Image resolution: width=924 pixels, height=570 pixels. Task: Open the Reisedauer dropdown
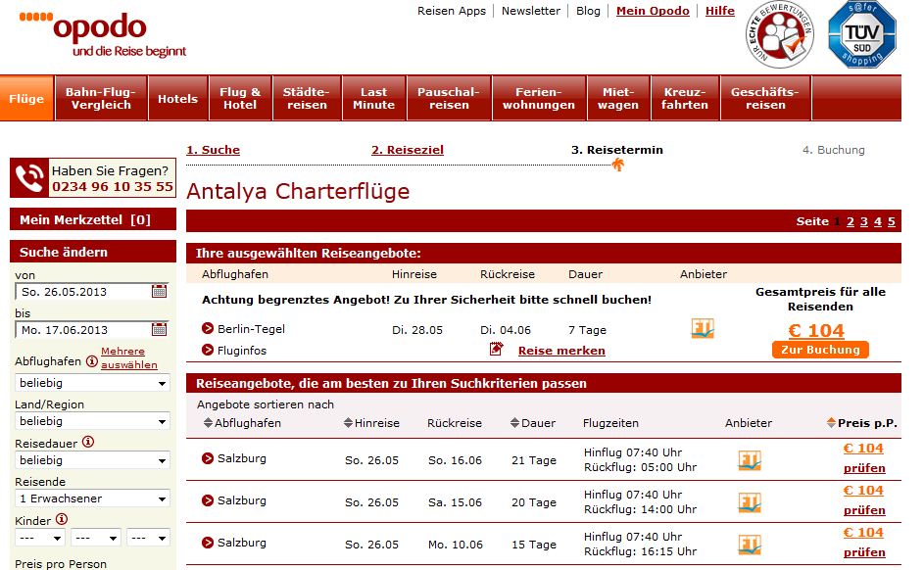pyautogui.click(x=92, y=460)
